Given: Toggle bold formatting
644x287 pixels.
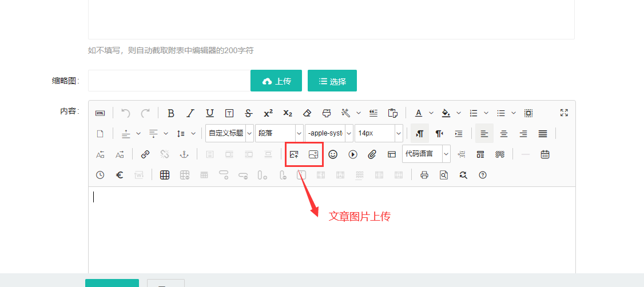Looking at the screenshot, I should [171, 113].
